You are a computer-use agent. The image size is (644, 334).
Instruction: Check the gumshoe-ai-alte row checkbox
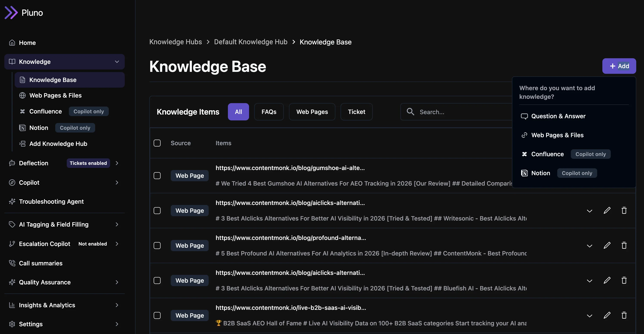(157, 175)
